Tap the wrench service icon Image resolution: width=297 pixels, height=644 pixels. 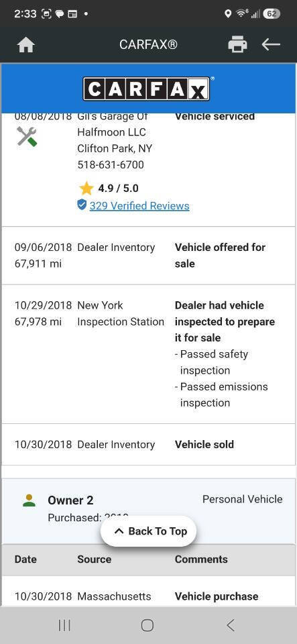[x=27, y=136]
